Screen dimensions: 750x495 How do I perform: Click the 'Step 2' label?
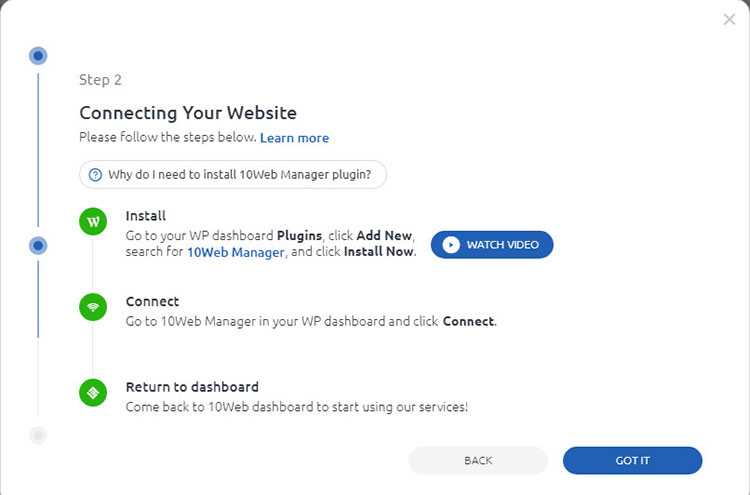[100, 80]
